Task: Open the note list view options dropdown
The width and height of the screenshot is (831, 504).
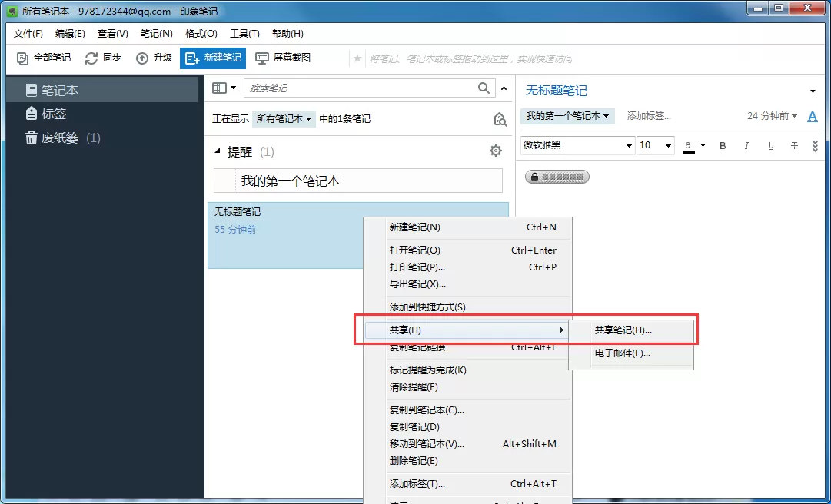Action: point(224,88)
